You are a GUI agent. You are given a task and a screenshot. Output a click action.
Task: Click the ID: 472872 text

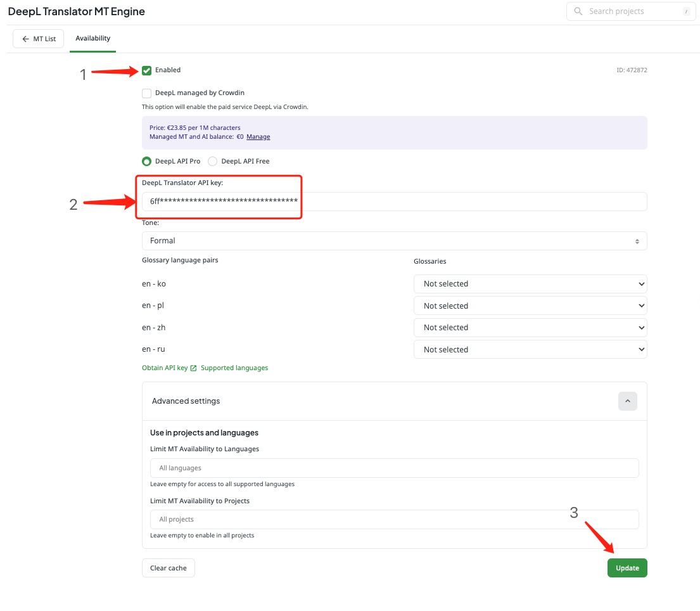tap(632, 70)
